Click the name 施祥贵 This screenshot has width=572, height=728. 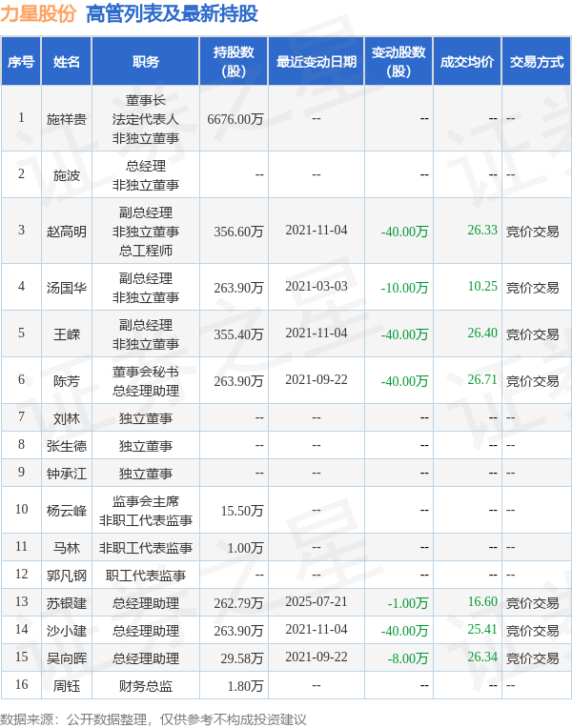(x=67, y=119)
